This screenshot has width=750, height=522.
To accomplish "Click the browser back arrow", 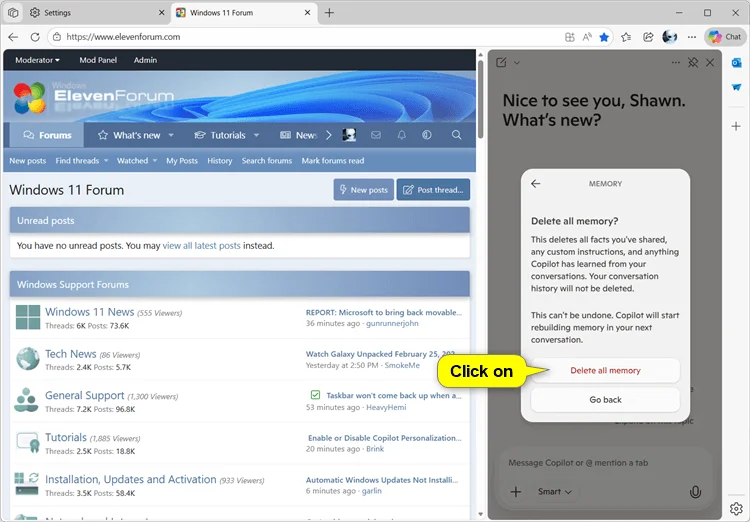I will tap(13, 37).
